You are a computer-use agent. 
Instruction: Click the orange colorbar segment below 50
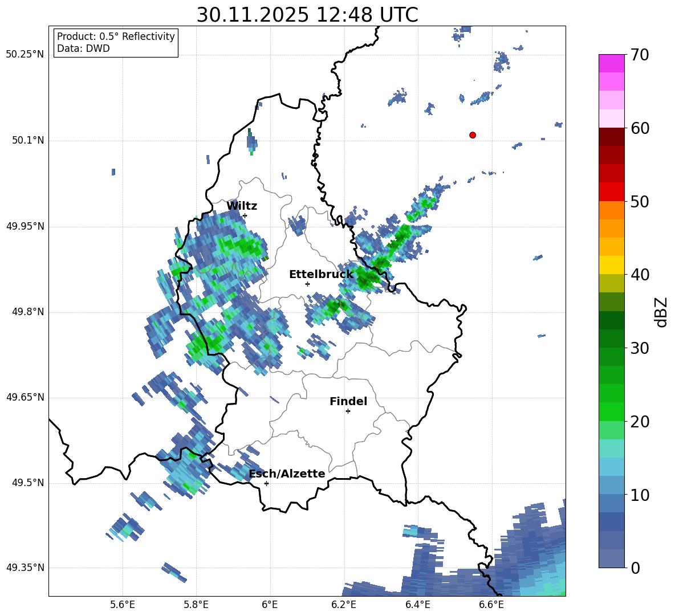coord(611,210)
